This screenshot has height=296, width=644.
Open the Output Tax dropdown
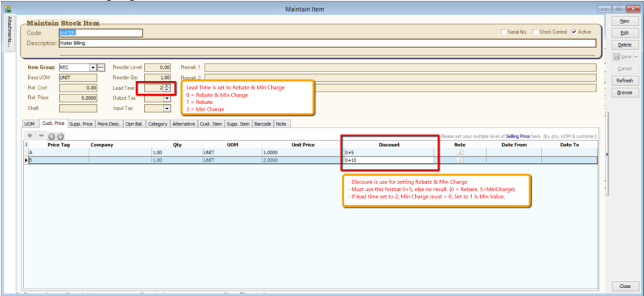tap(167, 98)
